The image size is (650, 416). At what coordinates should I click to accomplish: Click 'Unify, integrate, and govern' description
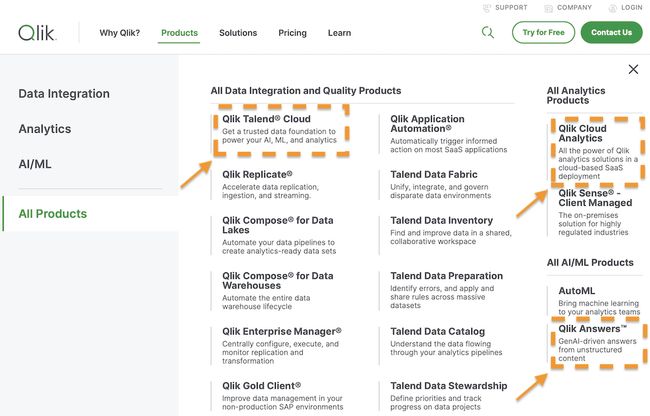tap(440, 191)
